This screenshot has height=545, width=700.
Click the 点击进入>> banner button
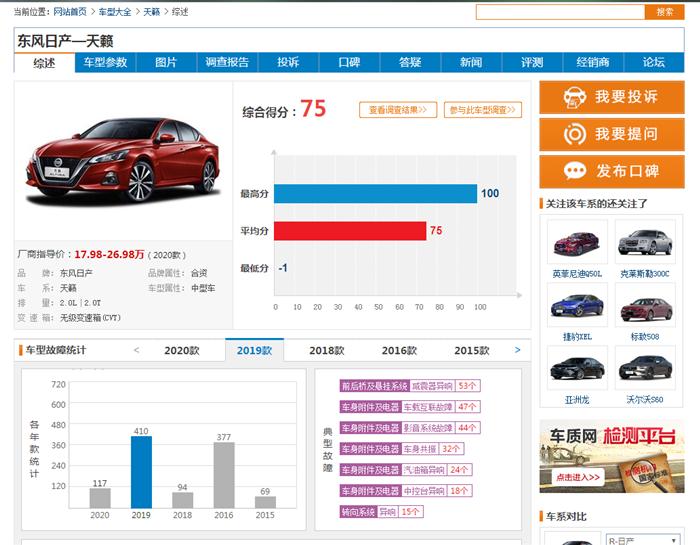click(578, 478)
